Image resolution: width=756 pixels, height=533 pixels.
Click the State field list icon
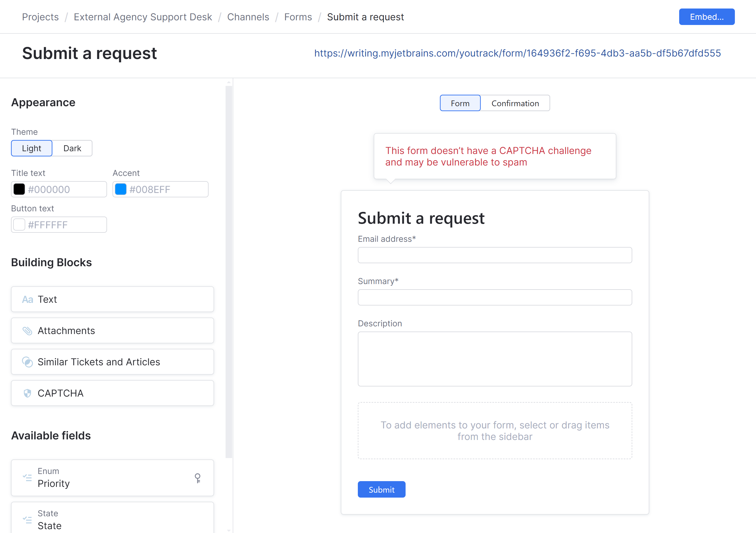(x=27, y=520)
